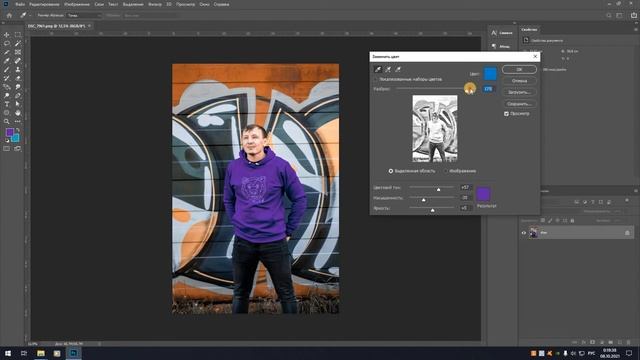Select Выделенная область radio option
Screen dimensions: 640x360
click(x=391, y=171)
